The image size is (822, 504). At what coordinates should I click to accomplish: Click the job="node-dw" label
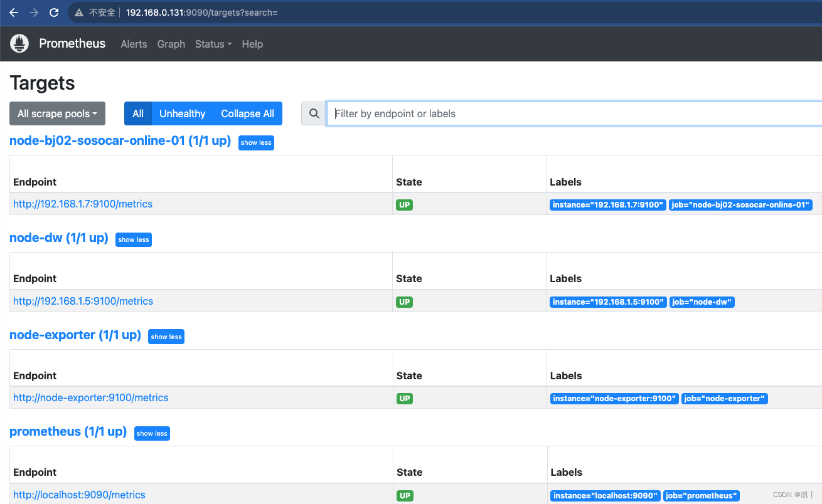tap(702, 302)
